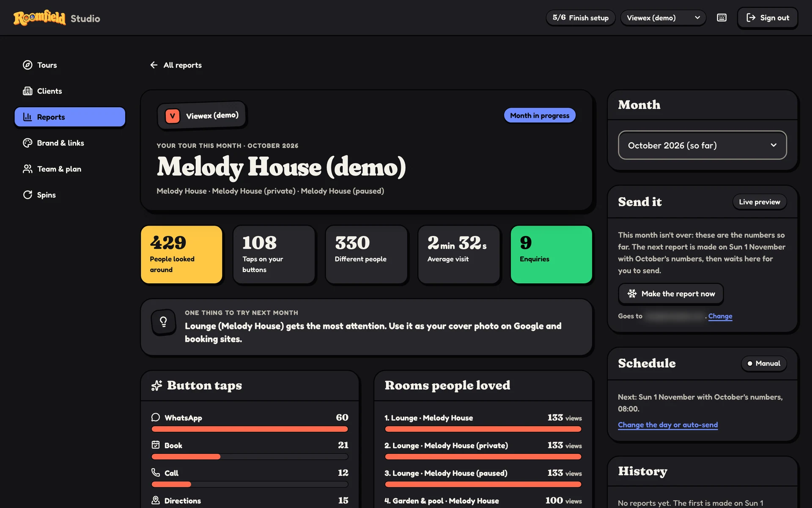
Task: Sign out of the studio
Action: tap(768, 18)
